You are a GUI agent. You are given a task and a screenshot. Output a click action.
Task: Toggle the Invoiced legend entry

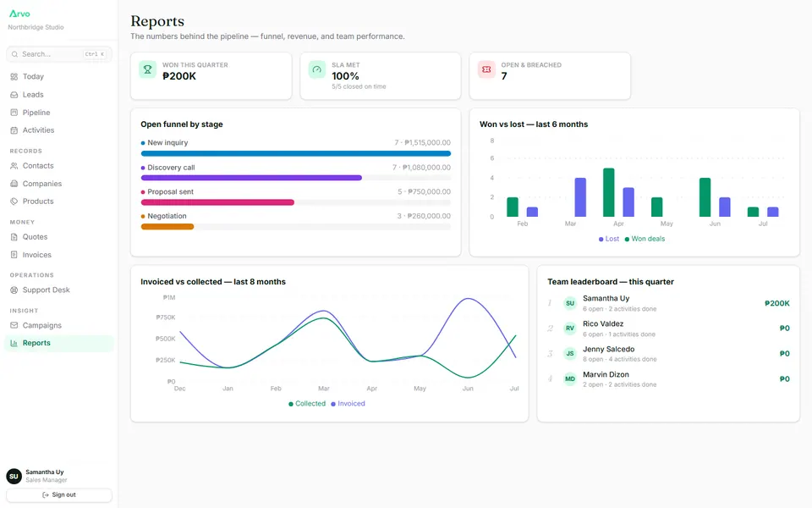pos(348,404)
